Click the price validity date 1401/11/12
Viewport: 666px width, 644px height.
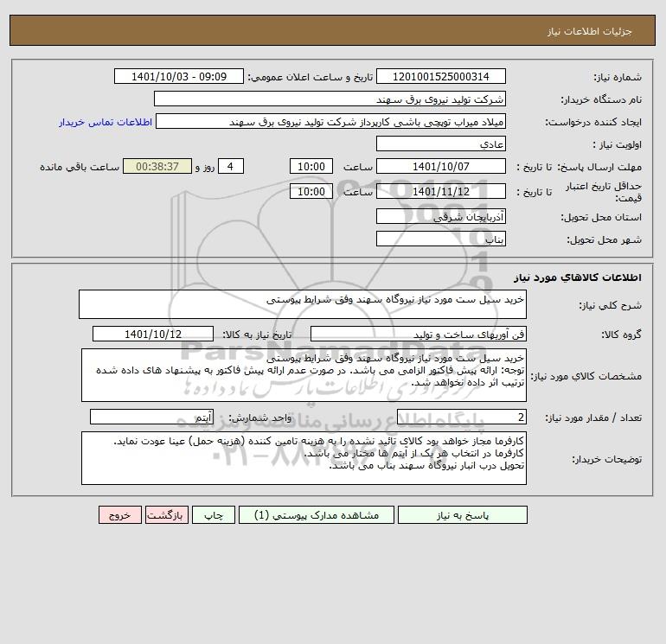tap(441, 191)
